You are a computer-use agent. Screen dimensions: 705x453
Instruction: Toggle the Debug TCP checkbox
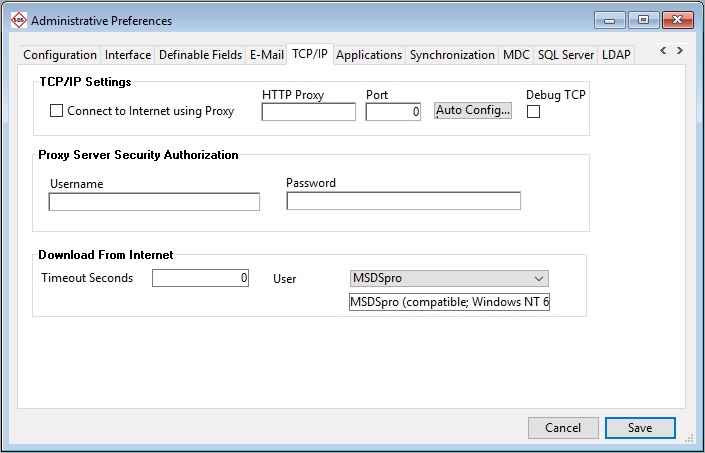tap(533, 112)
